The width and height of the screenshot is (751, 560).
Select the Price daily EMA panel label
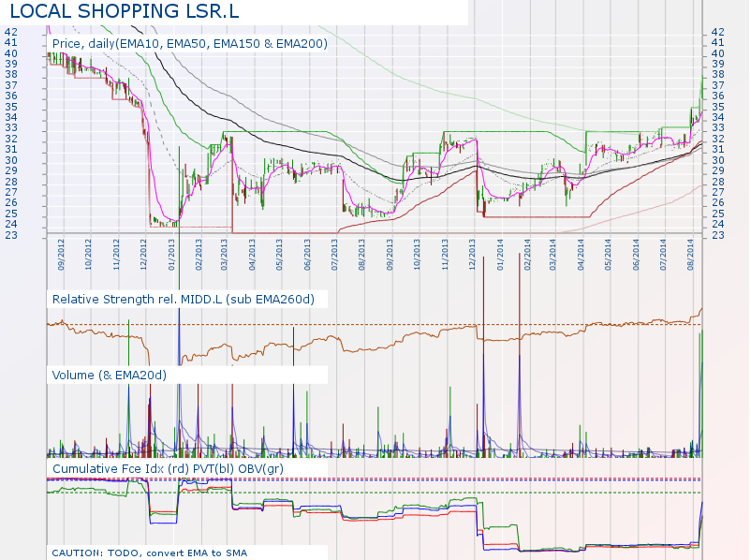pos(189,43)
